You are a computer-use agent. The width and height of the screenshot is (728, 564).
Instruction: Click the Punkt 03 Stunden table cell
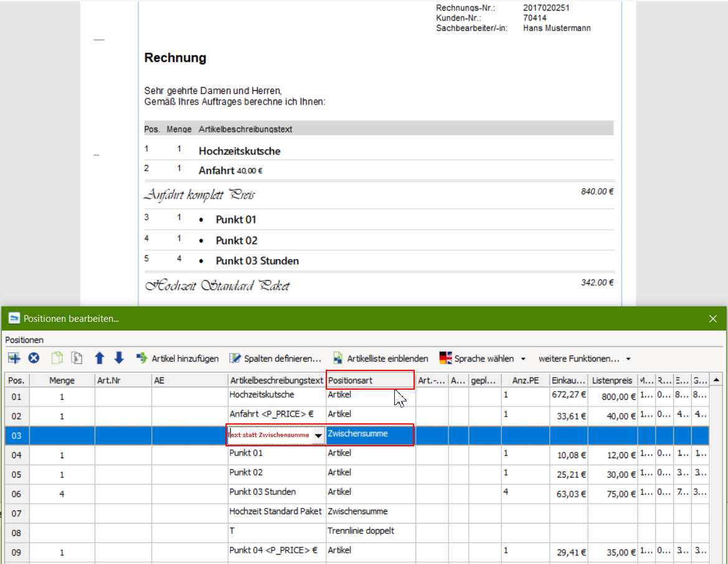pos(277,494)
